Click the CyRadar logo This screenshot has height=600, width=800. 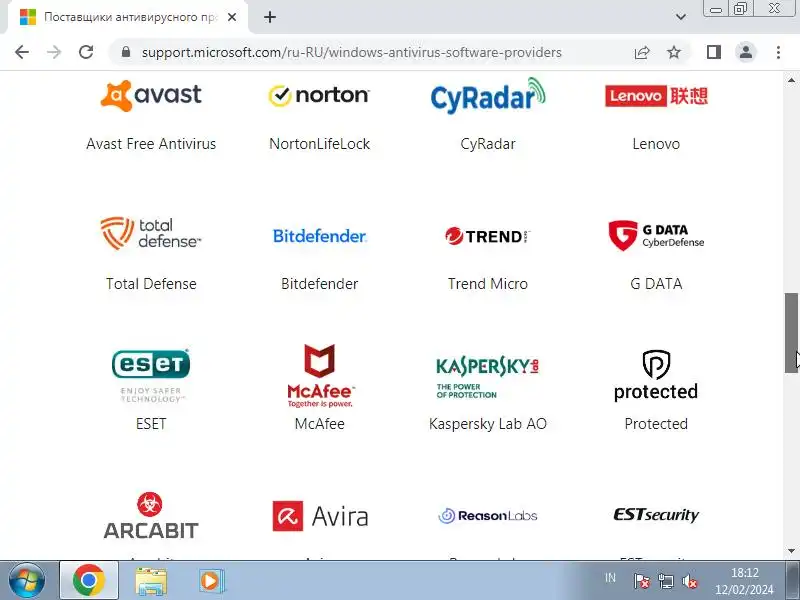(x=488, y=95)
